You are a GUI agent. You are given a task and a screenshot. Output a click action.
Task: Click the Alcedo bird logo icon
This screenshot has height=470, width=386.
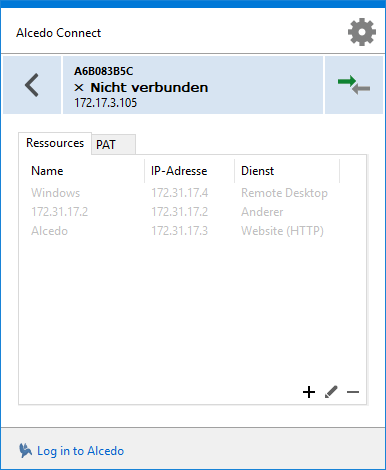click(x=25, y=451)
